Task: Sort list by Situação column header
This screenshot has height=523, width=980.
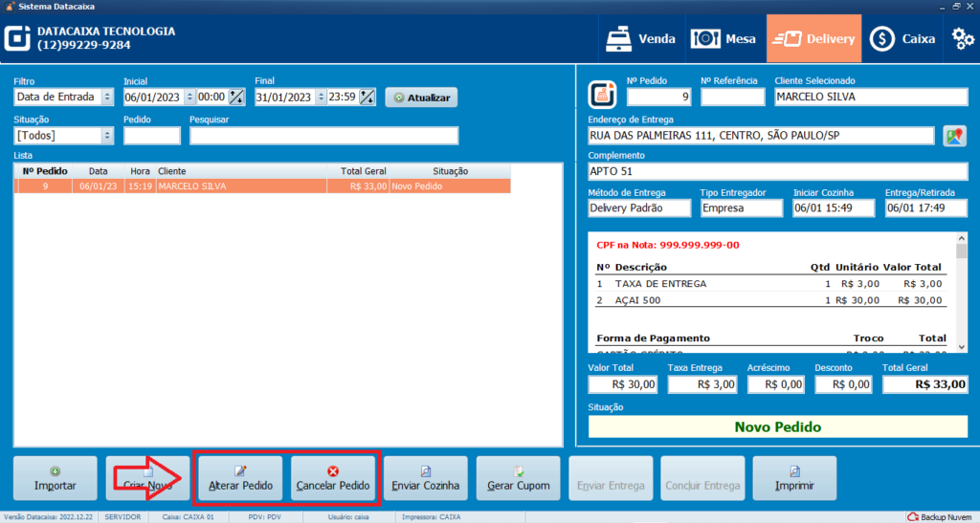Action: [450, 171]
